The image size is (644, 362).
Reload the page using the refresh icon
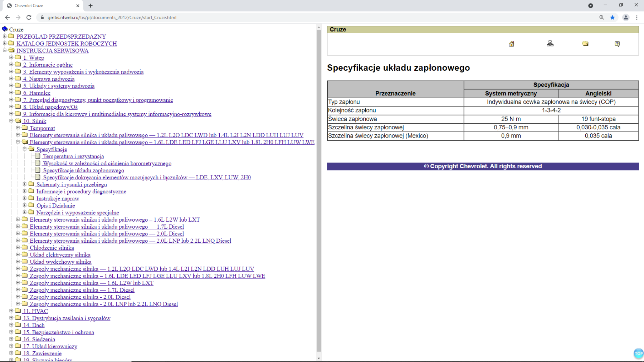[29, 18]
